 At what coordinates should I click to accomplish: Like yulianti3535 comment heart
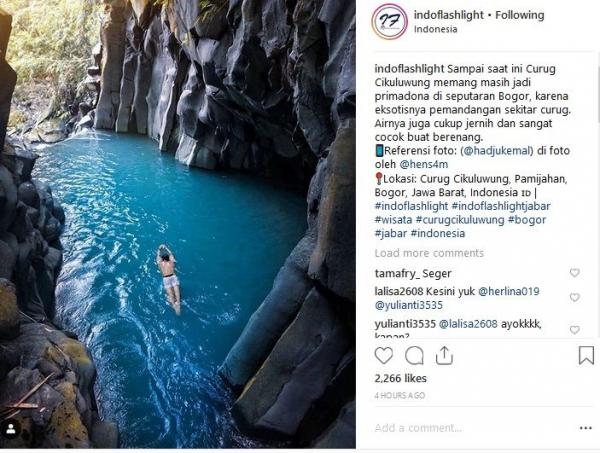tap(574, 329)
